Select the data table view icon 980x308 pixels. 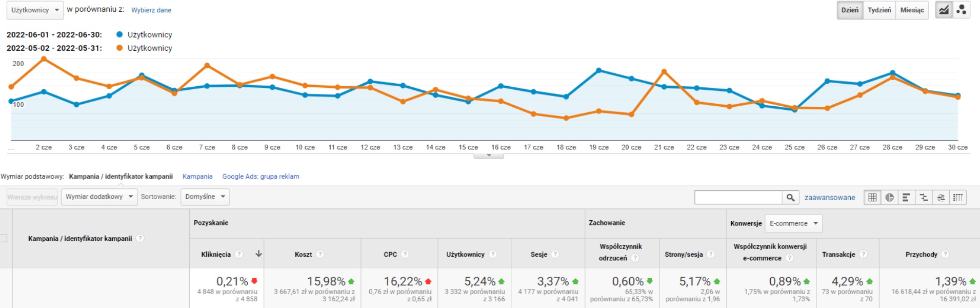coord(872,197)
